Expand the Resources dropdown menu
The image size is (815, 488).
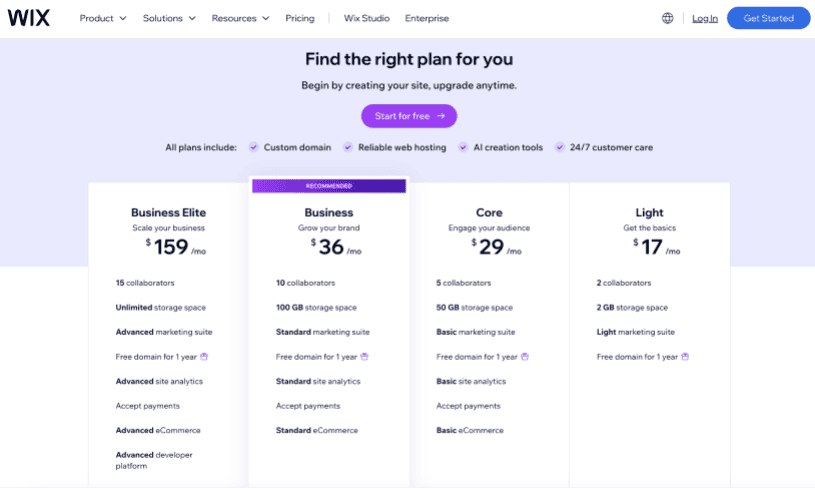(x=240, y=18)
